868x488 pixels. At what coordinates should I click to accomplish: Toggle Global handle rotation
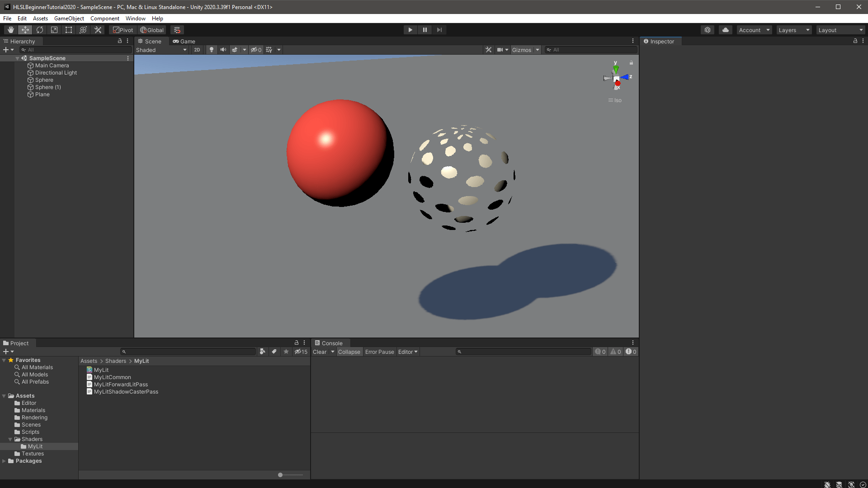point(152,30)
